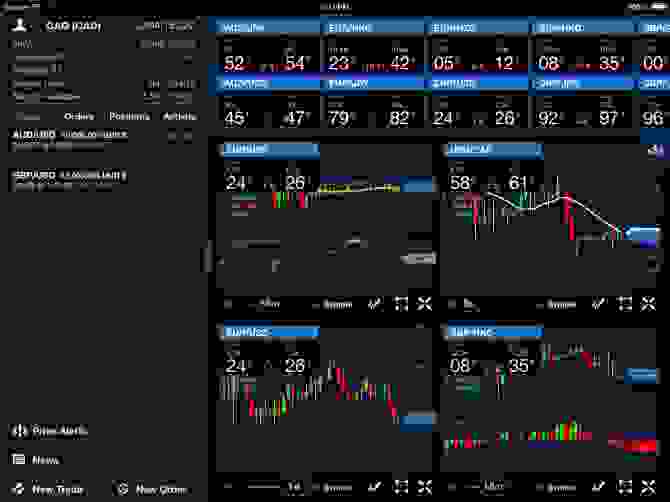
Task: Expand the 08/35 chart to full screen
Action: 648,486
